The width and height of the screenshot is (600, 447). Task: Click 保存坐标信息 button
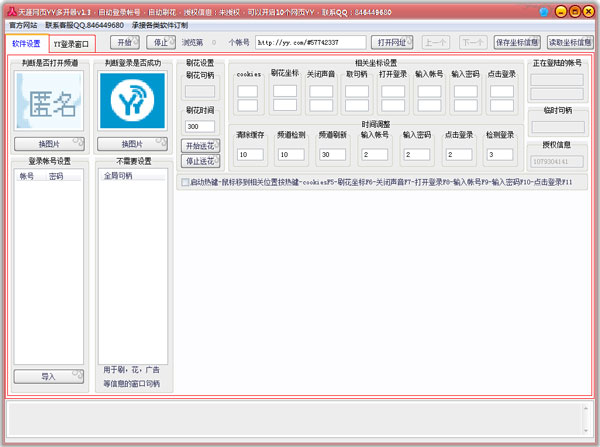point(517,42)
